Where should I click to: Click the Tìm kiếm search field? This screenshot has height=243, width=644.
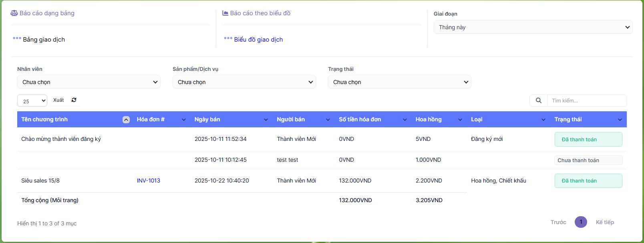coord(586,100)
